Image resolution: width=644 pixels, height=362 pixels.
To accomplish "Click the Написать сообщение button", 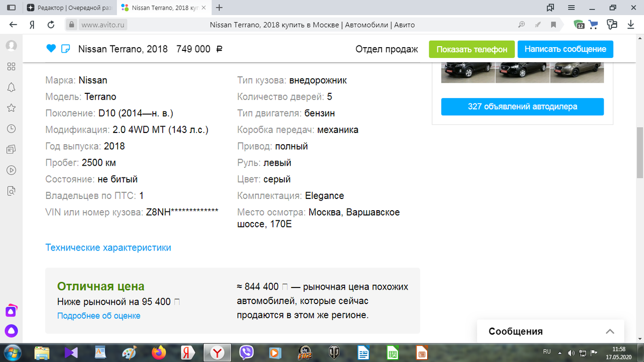I will 566,49.
